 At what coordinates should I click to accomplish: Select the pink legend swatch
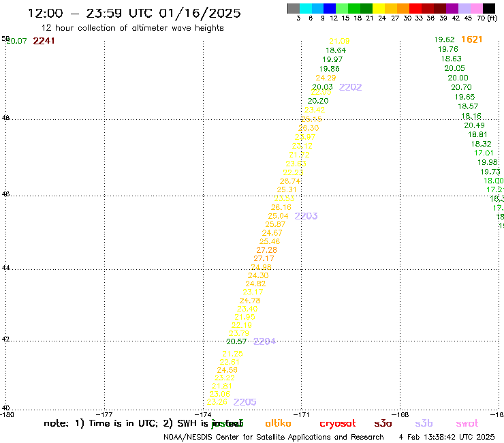476,8
